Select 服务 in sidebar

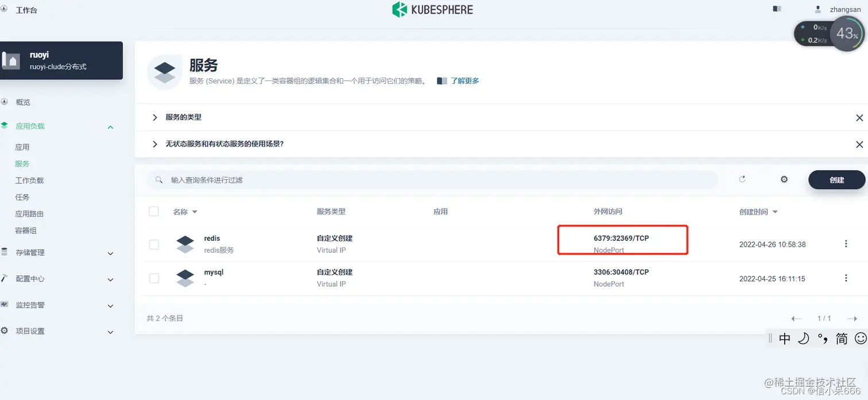(x=22, y=164)
